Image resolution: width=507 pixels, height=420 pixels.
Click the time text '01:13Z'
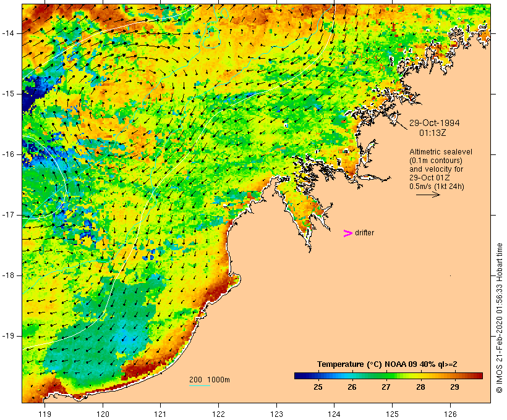(x=433, y=133)
